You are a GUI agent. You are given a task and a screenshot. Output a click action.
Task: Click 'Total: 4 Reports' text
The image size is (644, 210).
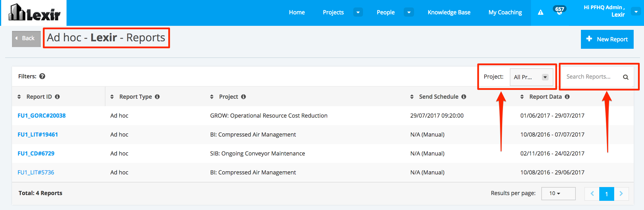coord(40,193)
